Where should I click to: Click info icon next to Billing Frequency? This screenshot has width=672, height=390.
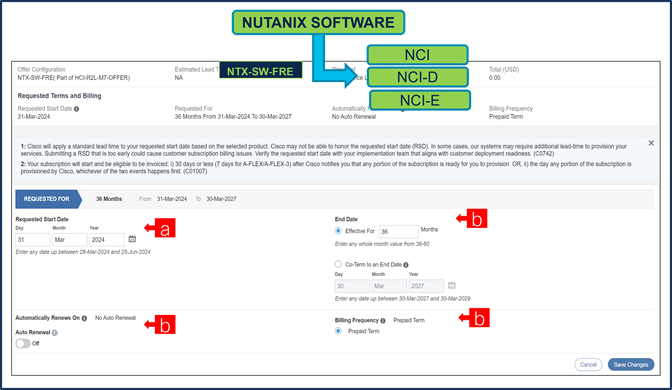tap(383, 321)
